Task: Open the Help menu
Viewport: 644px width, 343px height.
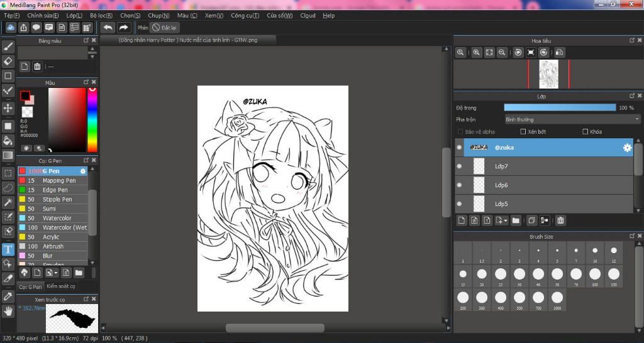Action: coord(328,16)
